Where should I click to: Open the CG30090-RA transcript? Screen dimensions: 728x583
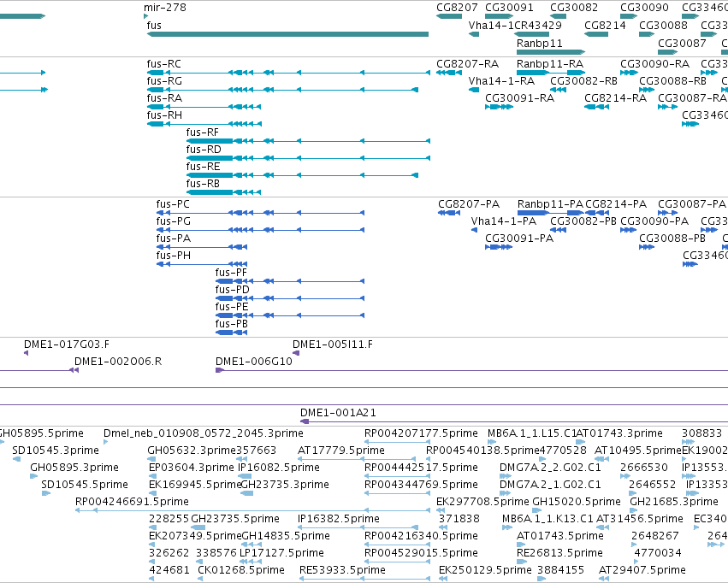click(x=629, y=73)
